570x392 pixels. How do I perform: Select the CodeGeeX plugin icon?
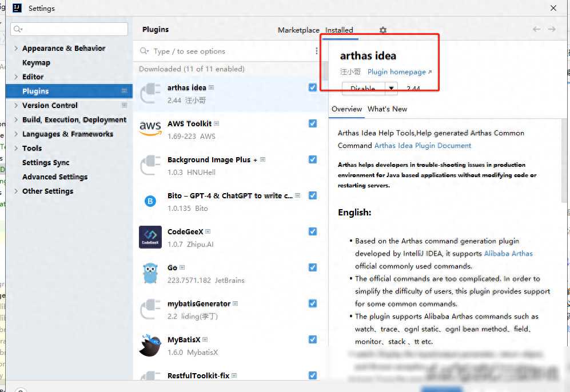150,237
